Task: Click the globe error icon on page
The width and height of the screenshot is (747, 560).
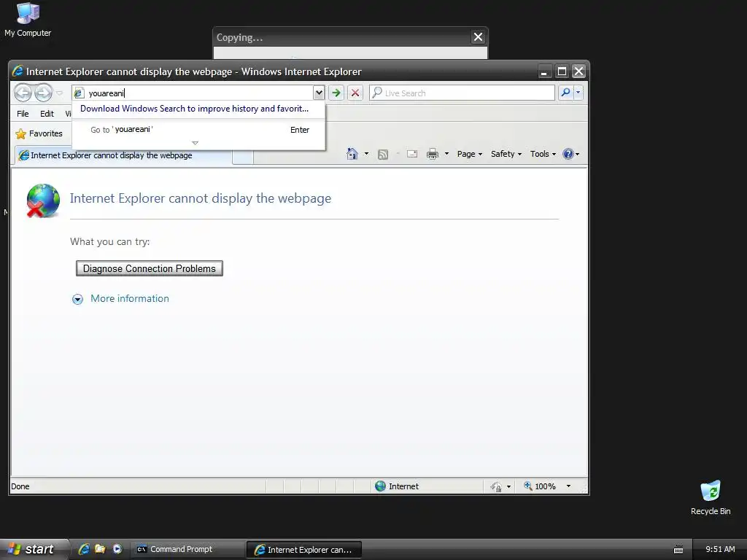Action: click(x=43, y=201)
